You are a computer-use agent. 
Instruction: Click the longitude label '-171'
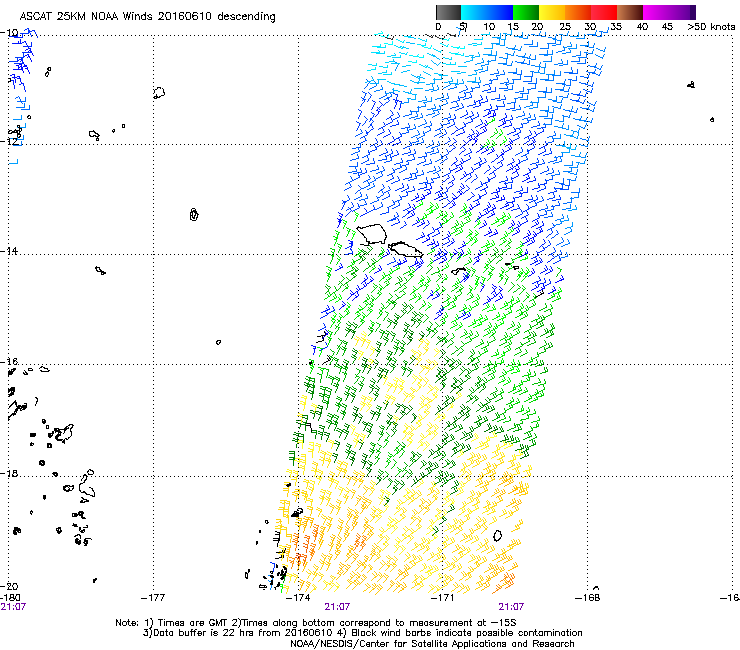pyautogui.click(x=443, y=598)
